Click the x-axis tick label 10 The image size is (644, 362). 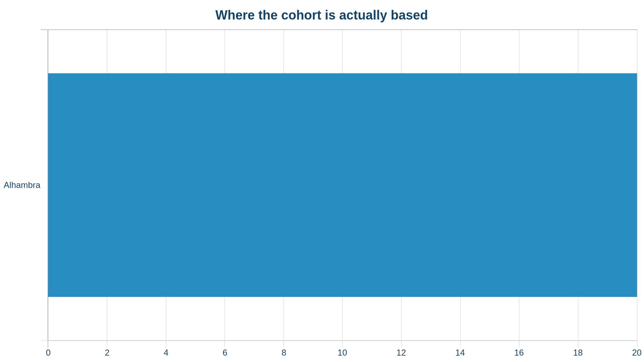[342, 353]
